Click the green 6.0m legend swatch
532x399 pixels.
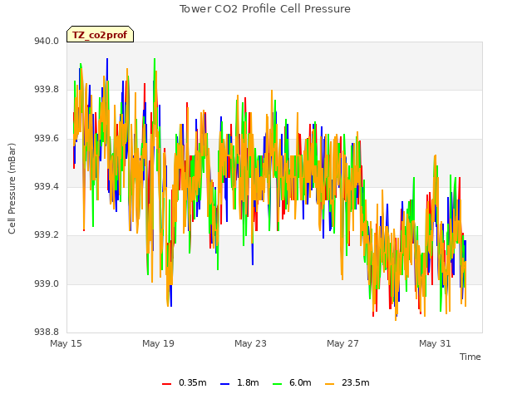pyautogui.click(x=277, y=384)
